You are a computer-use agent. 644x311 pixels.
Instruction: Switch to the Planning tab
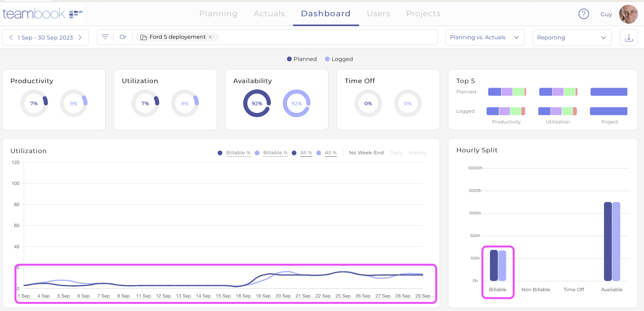click(x=218, y=14)
